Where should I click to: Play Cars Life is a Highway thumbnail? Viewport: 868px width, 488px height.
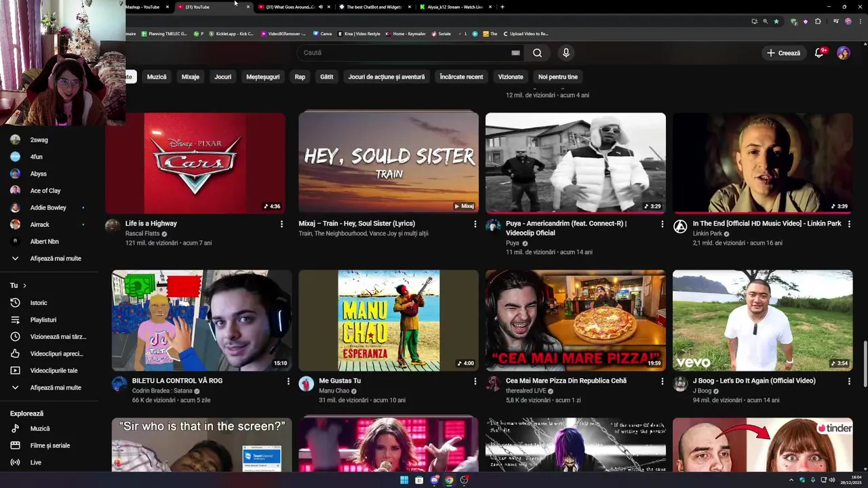[x=195, y=163]
